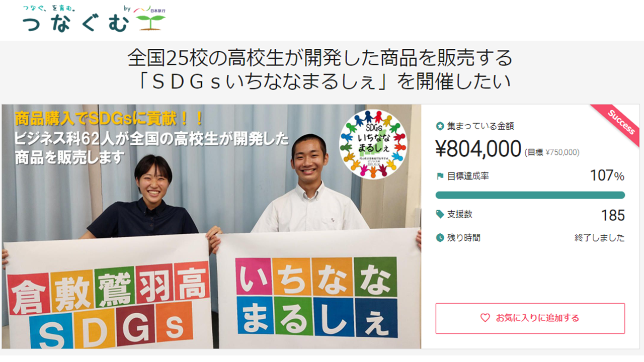Click the round SDGs いちななまるしぇ badge
Image resolution: width=644 pixels, height=362 pixels.
373,143
